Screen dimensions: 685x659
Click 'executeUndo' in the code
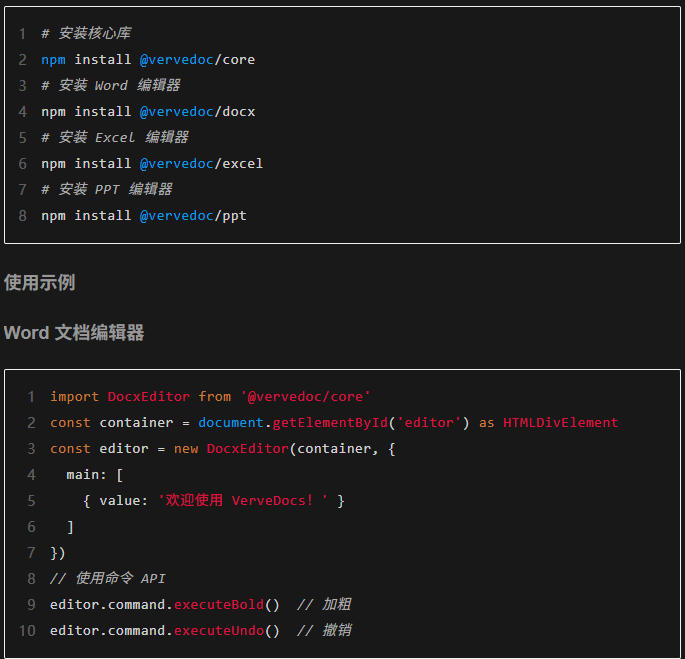pos(219,631)
